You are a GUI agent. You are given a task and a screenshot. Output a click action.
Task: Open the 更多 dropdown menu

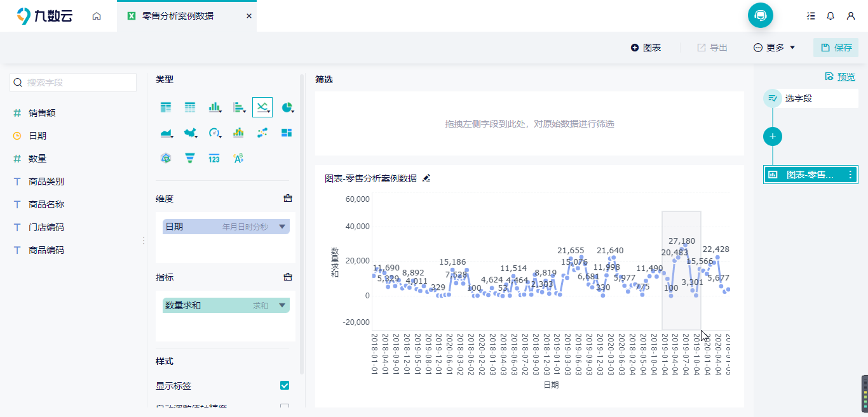click(x=775, y=48)
